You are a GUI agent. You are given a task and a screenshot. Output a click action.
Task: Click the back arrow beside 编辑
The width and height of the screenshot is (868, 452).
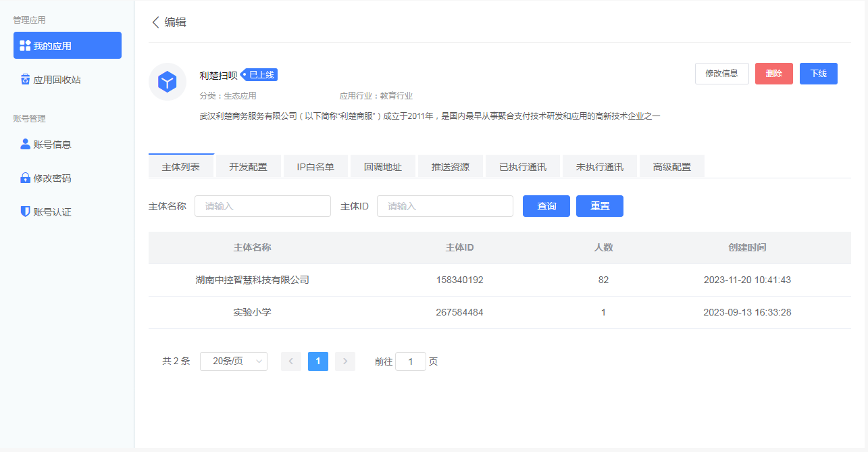156,22
